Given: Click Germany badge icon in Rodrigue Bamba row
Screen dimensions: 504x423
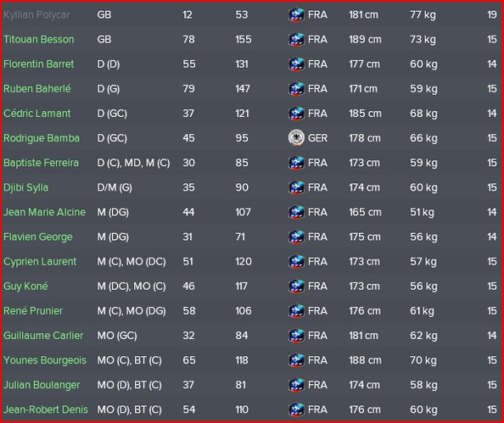Looking at the screenshot, I should click(x=296, y=138).
